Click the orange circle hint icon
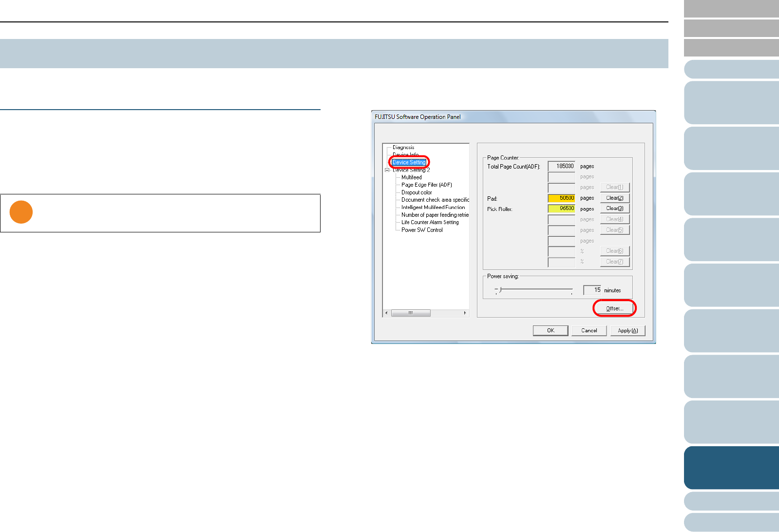 click(21, 212)
